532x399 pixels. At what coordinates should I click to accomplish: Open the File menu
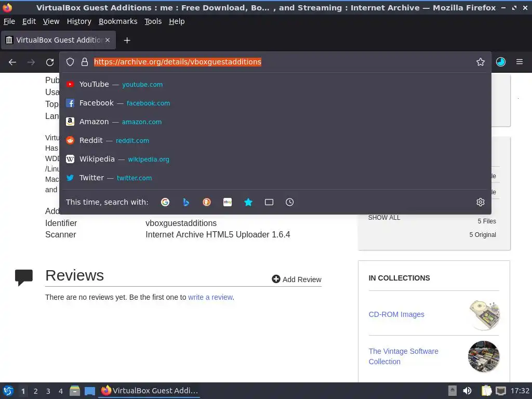pyautogui.click(x=9, y=21)
